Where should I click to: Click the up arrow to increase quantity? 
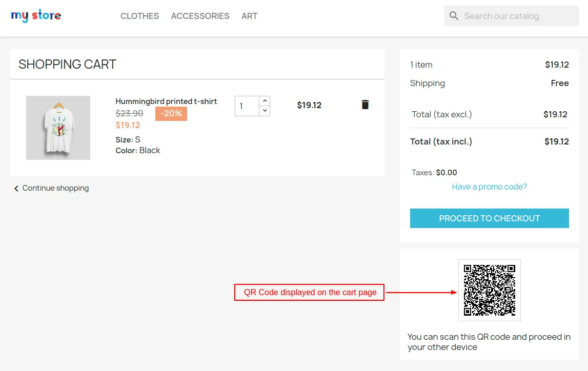265,100
